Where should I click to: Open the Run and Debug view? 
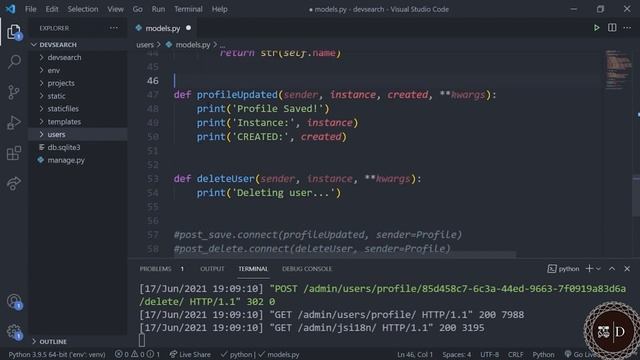[x=14, y=122]
